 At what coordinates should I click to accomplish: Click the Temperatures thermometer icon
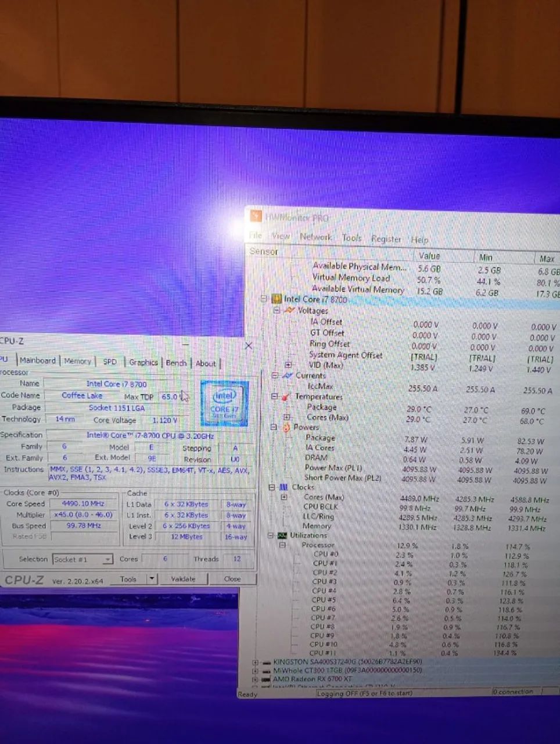click(286, 396)
